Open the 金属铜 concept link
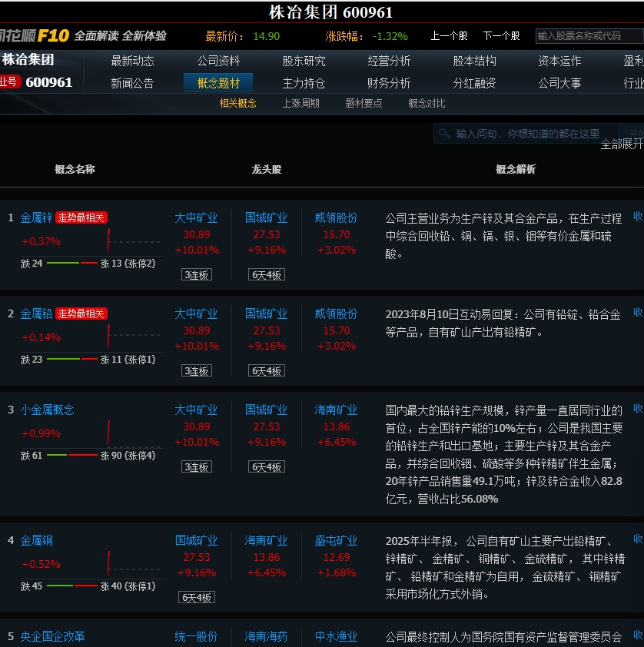 (36, 540)
